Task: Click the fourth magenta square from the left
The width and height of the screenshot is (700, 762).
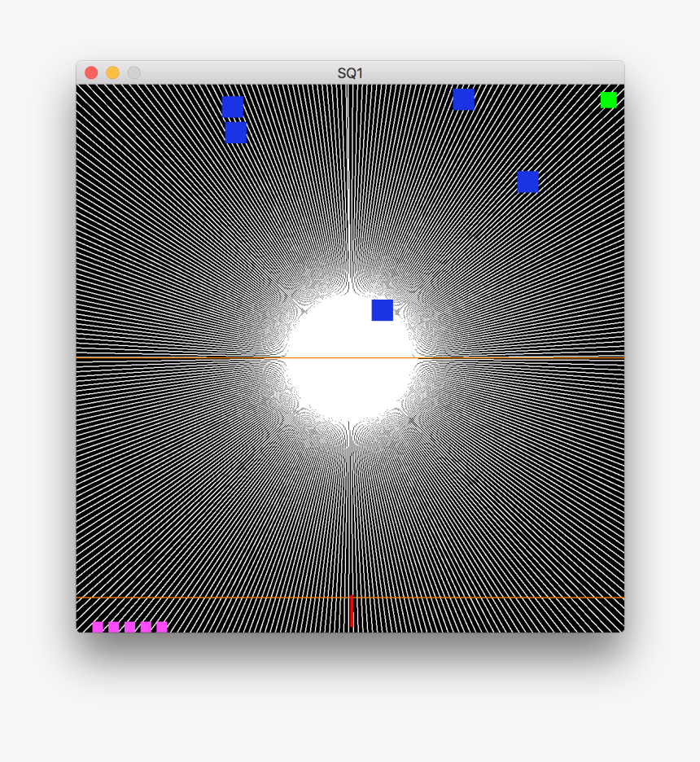Action: pyautogui.click(x=146, y=627)
